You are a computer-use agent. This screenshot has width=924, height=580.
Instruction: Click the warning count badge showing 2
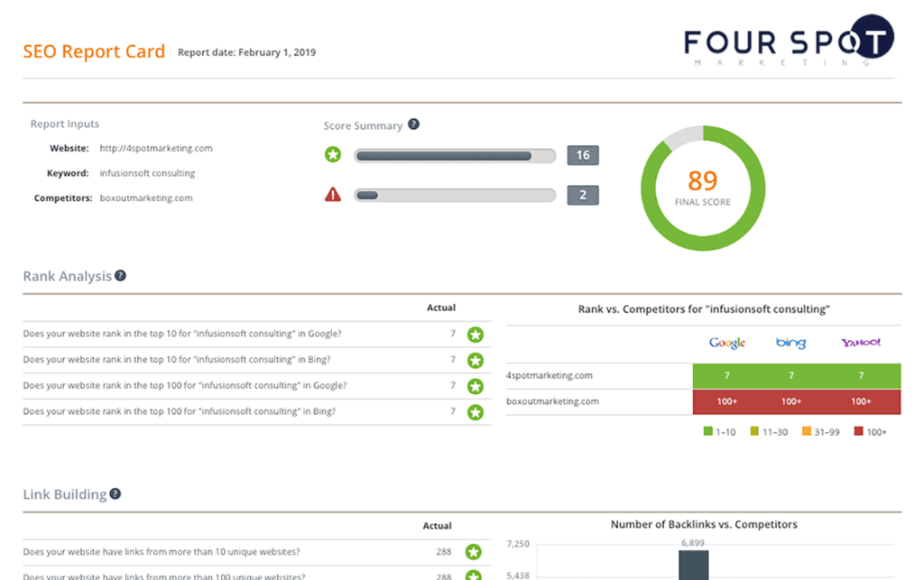pos(583,195)
